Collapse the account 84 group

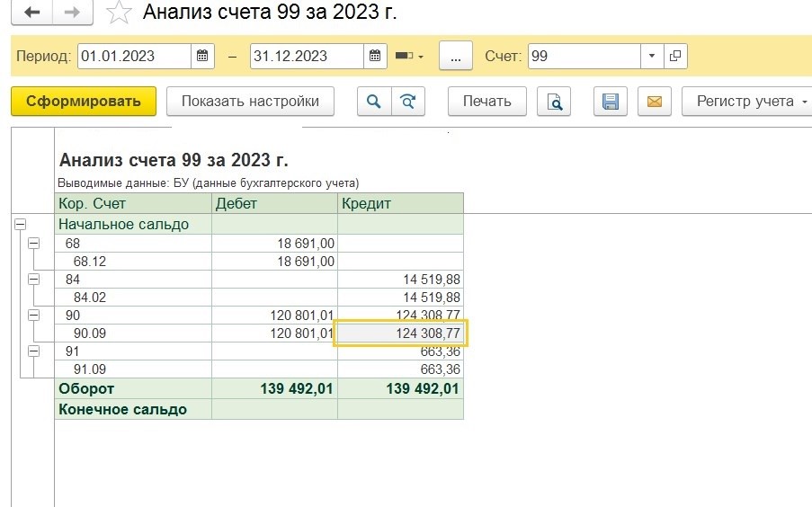point(34,280)
